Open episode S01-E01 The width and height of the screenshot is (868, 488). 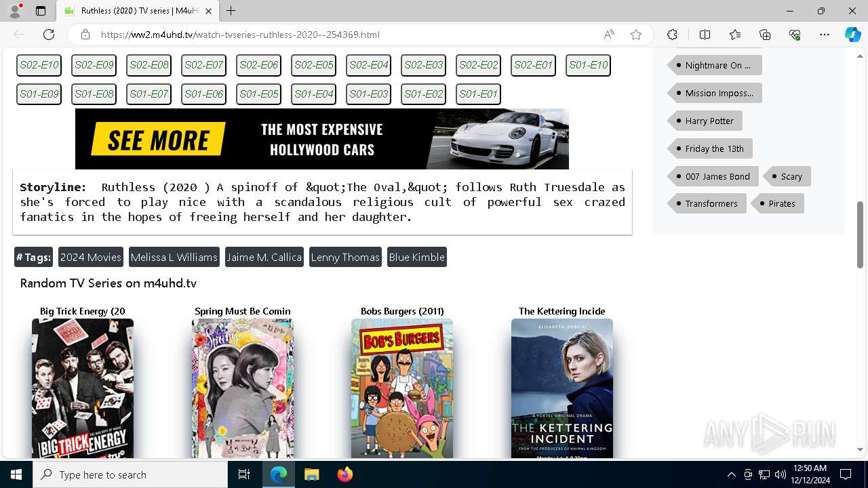[478, 94]
